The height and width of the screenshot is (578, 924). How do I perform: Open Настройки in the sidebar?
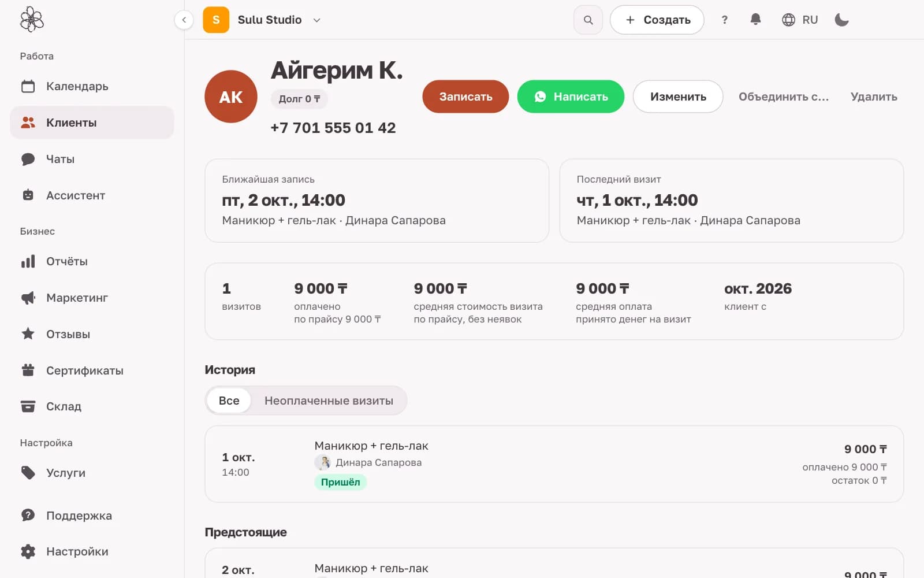coord(92,551)
